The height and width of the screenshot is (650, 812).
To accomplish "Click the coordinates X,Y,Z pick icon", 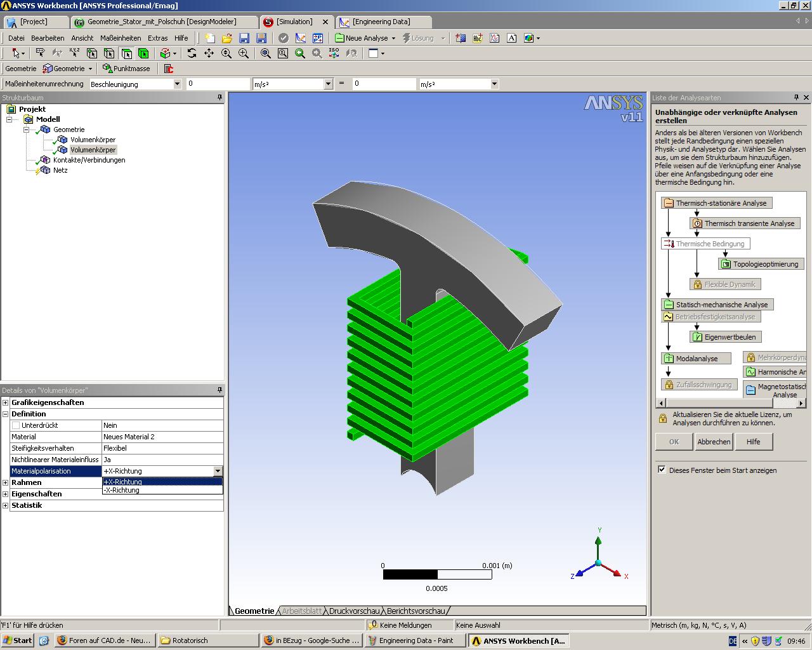I will click(74, 53).
